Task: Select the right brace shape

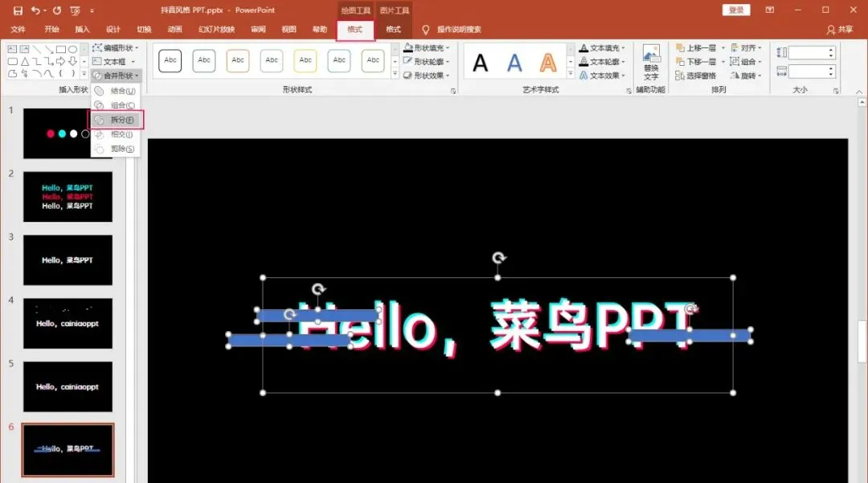Action: click(x=72, y=73)
